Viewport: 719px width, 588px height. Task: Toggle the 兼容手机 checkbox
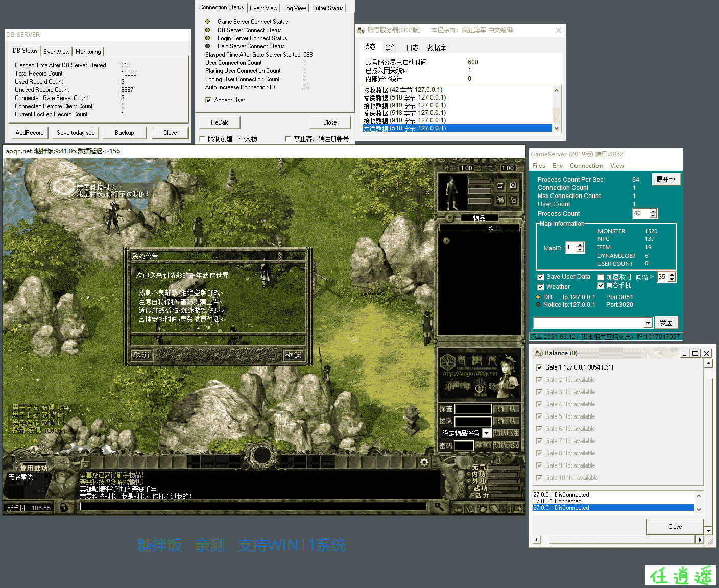click(601, 286)
